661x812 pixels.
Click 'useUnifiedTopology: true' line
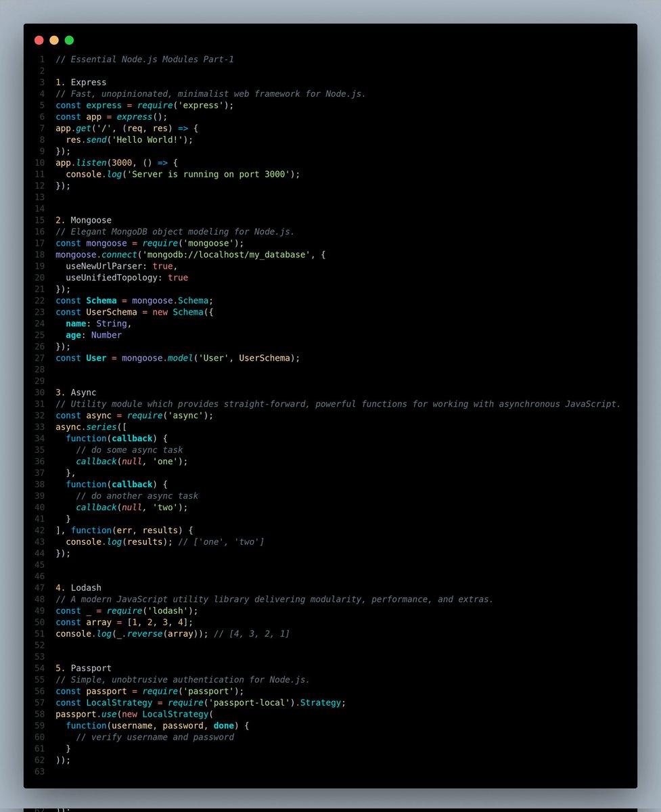click(x=127, y=277)
